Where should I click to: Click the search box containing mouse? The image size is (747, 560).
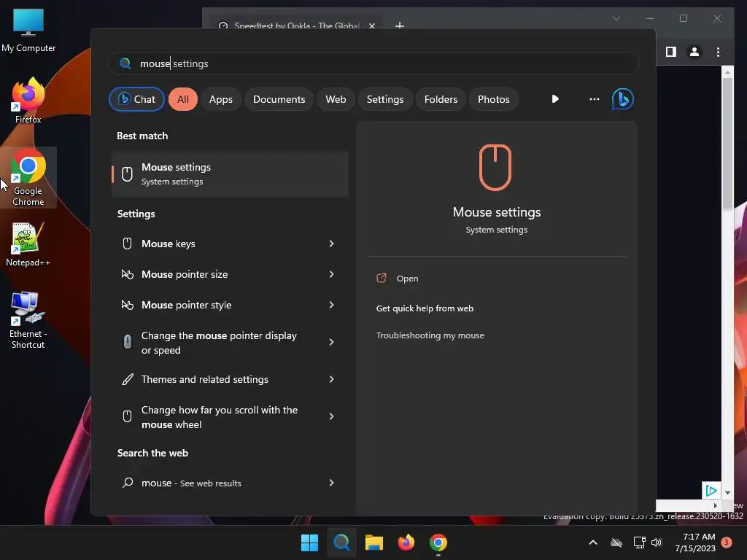[x=373, y=63]
